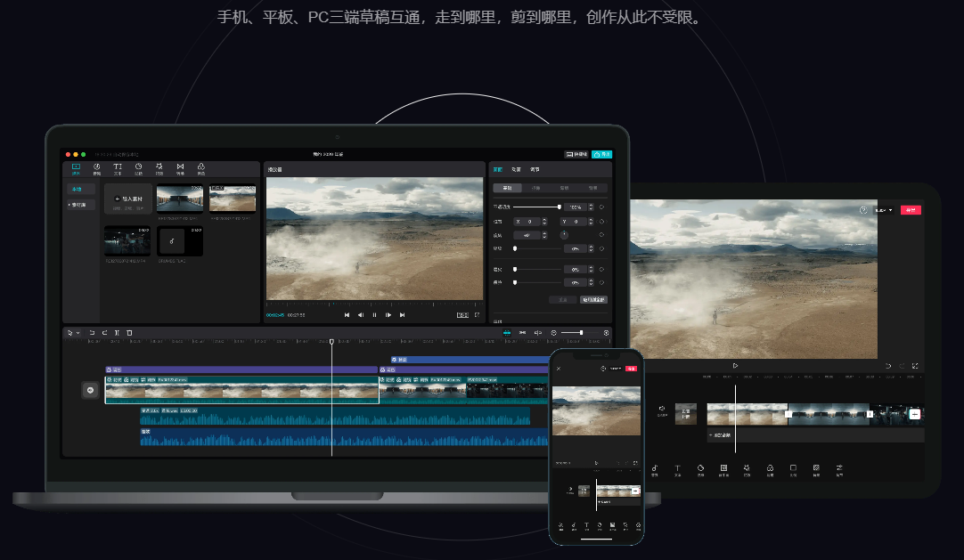
Task: Click fullscreen icon in laptop preview player
Action: point(477,314)
